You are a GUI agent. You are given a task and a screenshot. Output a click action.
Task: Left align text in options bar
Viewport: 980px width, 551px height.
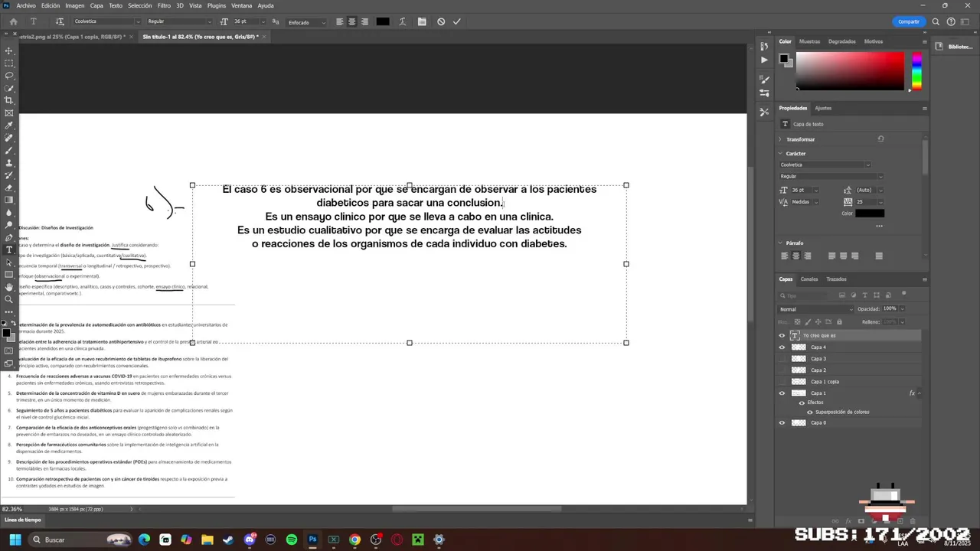tap(340, 21)
